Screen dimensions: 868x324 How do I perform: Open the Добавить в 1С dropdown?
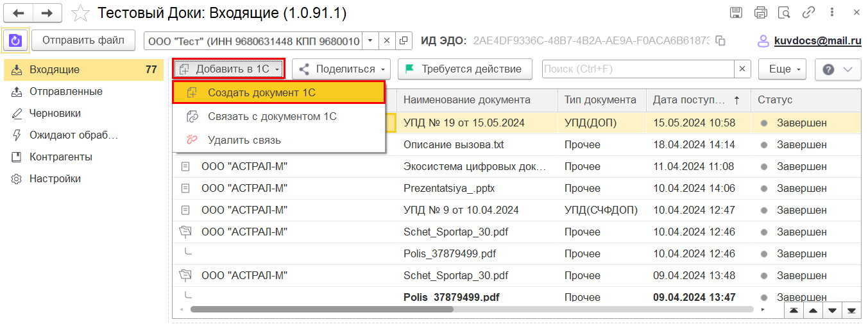(229, 69)
